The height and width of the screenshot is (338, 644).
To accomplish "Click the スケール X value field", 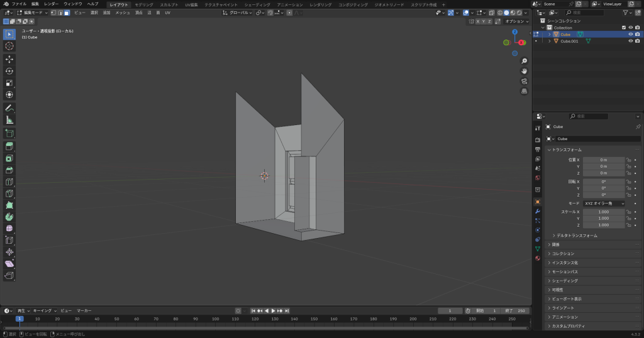I will pyautogui.click(x=604, y=212).
